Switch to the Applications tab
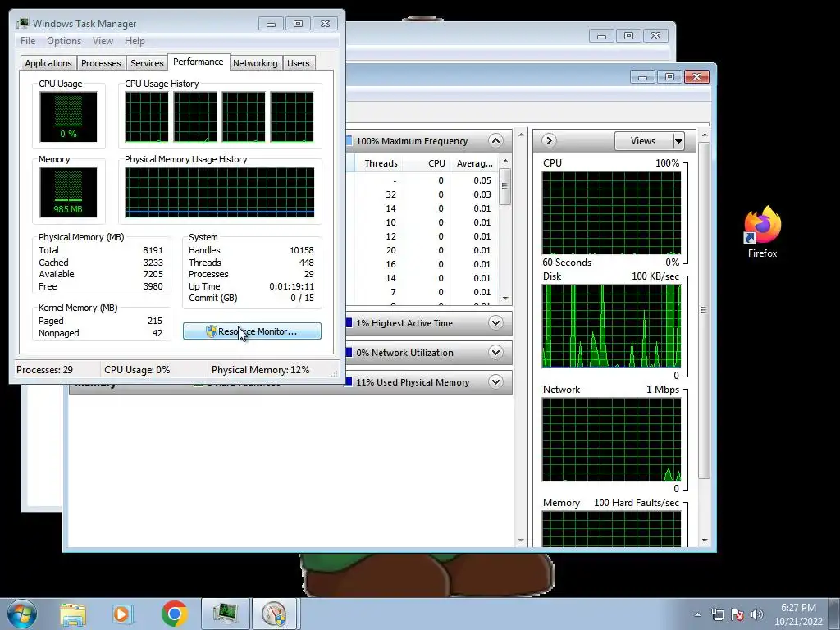This screenshot has height=630, width=840. click(x=48, y=63)
